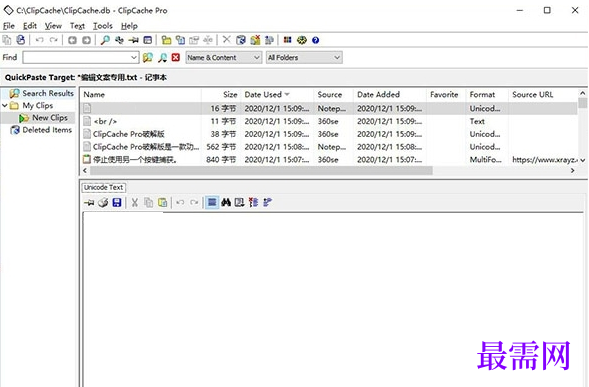
Task: Open the Edit menu
Action: [x=30, y=26]
